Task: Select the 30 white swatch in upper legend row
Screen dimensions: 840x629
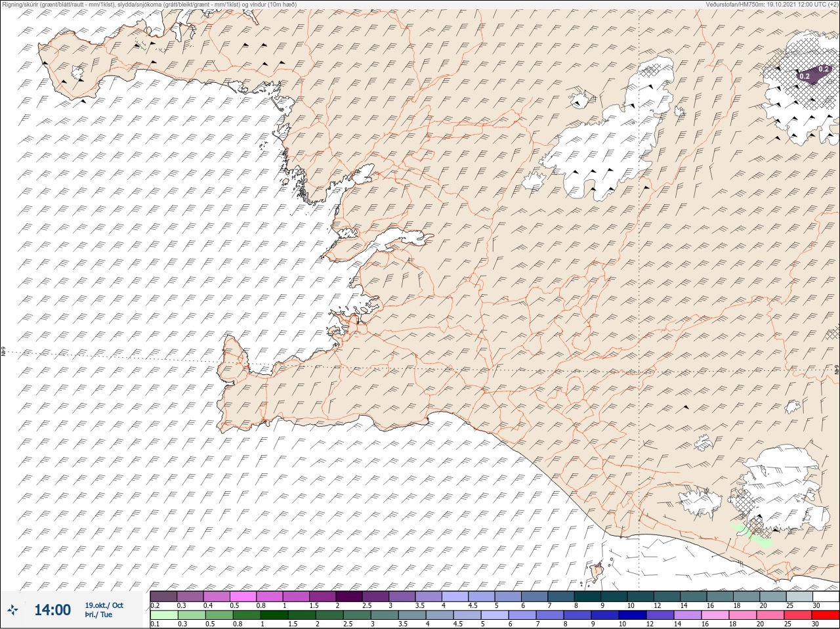Action: coord(826,596)
